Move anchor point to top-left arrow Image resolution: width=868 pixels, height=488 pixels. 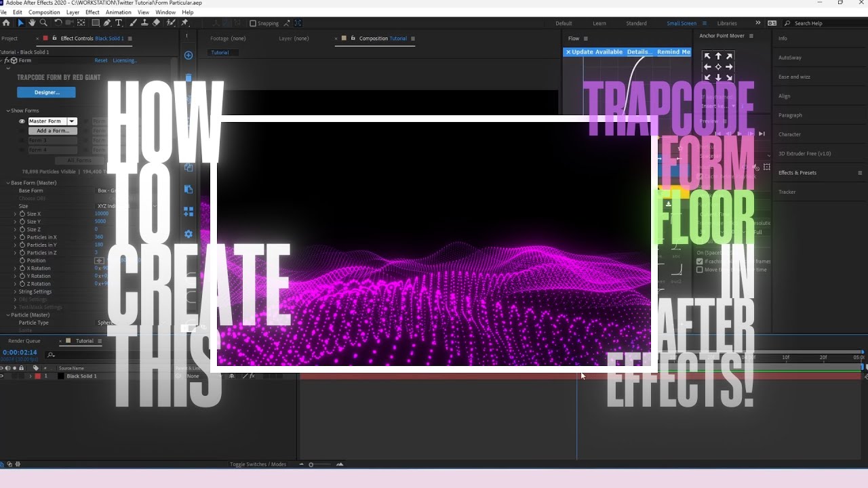click(x=707, y=56)
